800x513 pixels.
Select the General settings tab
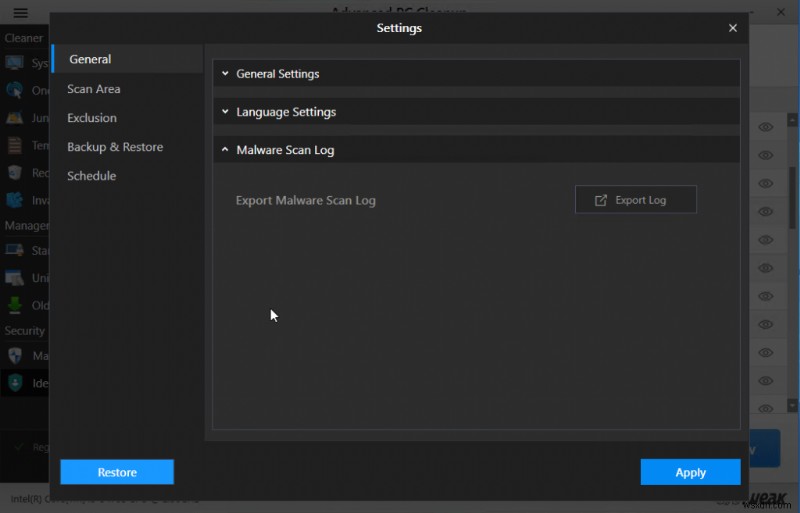128,59
